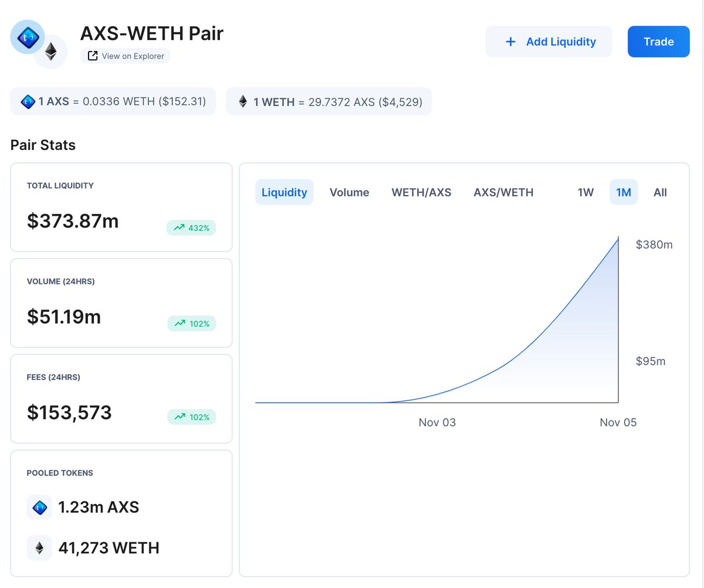
Task: Click the Pair Stats heading
Action: coord(43,145)
